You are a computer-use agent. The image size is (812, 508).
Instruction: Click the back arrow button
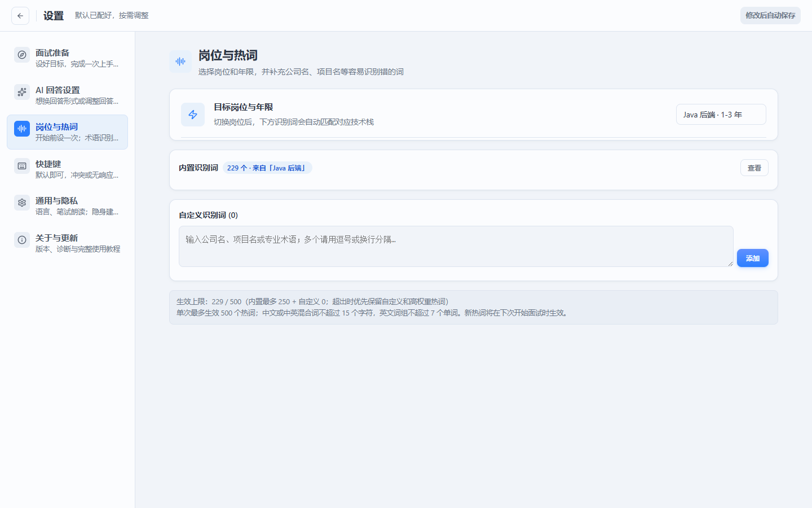[x=20, y=16]
